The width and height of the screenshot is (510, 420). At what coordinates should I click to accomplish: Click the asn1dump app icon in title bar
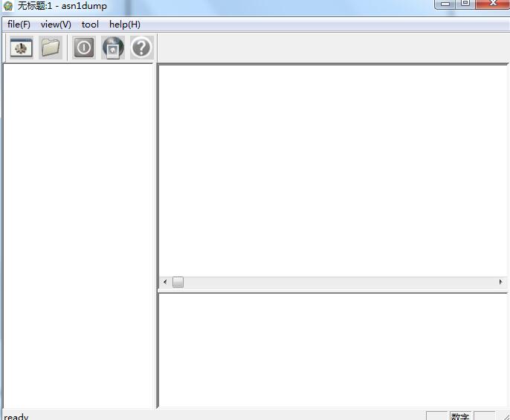tap(8, 5)
